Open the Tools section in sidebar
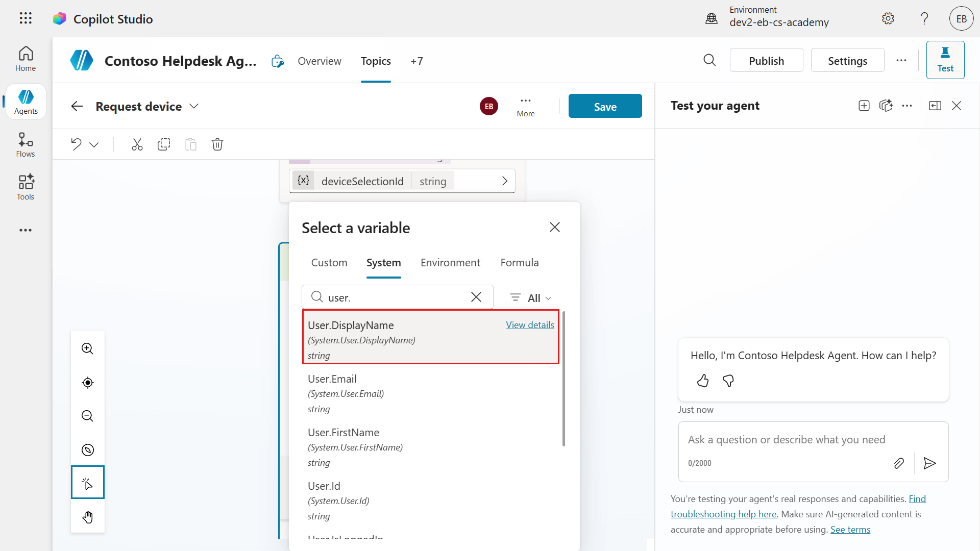980x551 pixels. pos(25,187)
